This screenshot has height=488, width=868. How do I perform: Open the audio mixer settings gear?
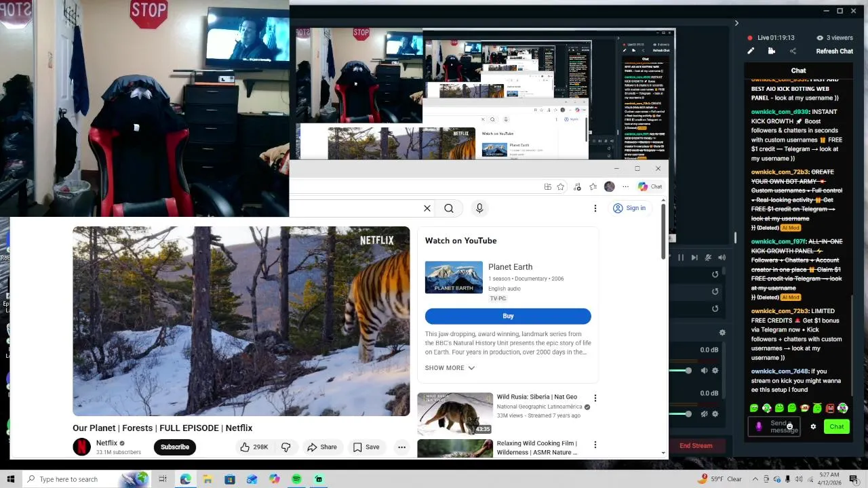pos(722,333)
